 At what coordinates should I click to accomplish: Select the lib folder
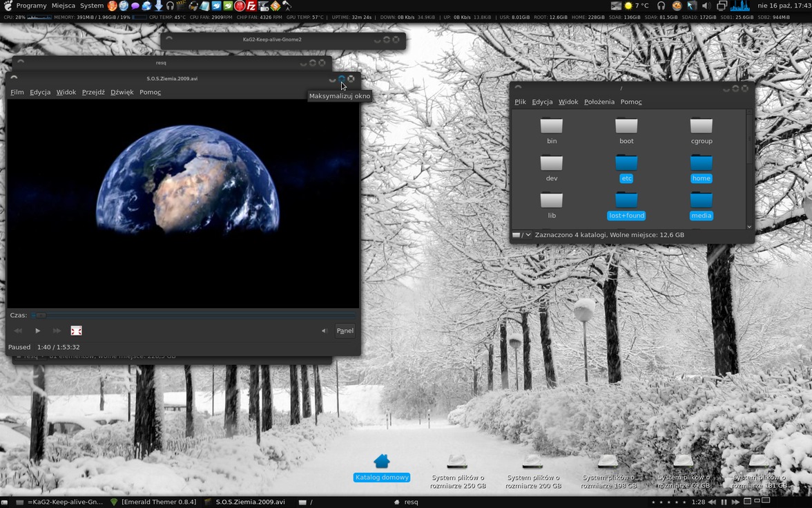click(552, 206)
